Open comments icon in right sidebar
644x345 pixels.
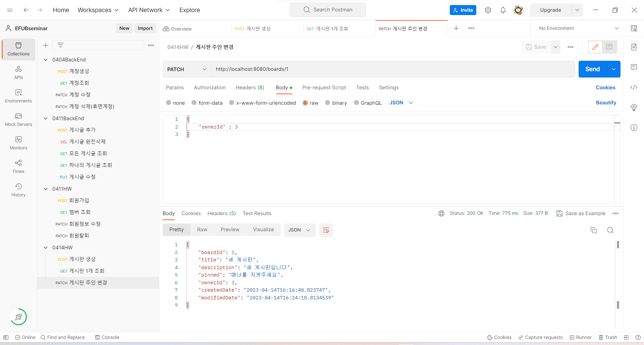click(634, 67)
